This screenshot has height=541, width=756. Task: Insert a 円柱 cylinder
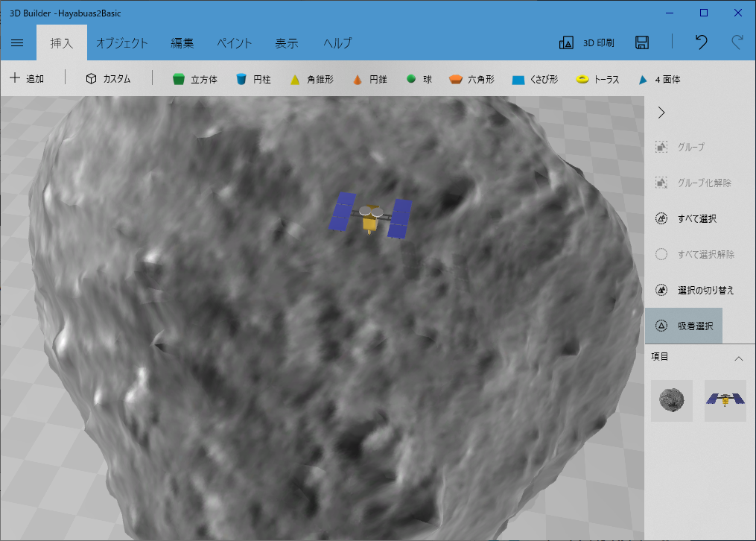click(x=253, y=79)
